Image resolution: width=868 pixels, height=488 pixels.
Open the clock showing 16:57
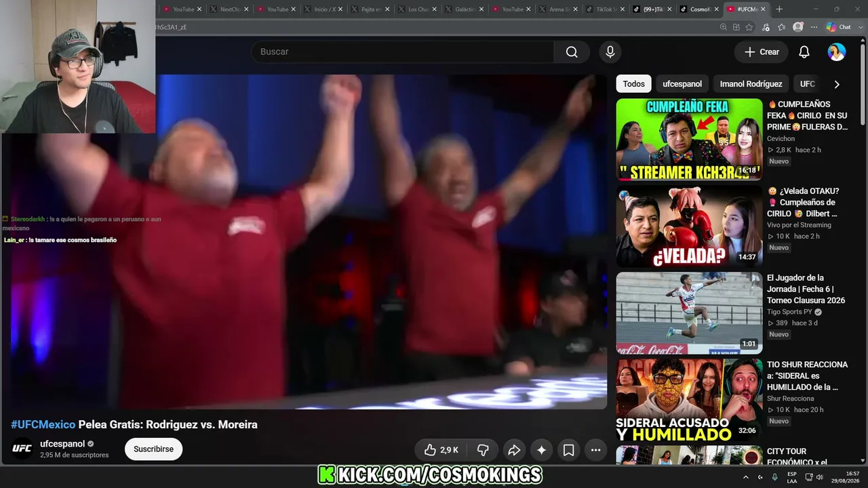(846, 477)
